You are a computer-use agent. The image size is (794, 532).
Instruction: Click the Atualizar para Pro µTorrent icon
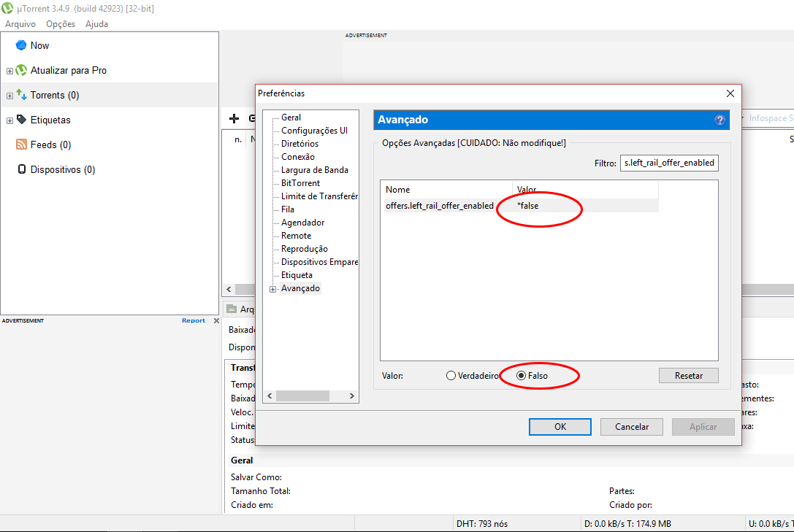21,70
